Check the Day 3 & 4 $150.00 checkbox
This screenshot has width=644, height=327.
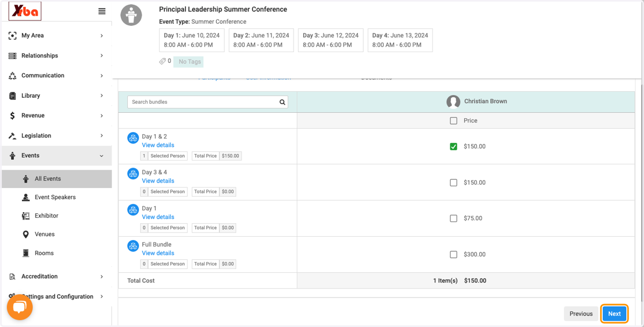[453, 183]
